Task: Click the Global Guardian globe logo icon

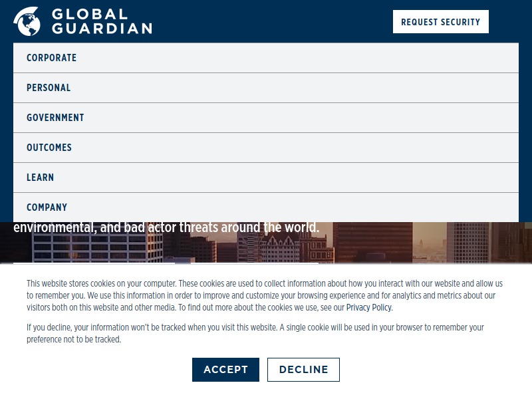Action: 27,21
